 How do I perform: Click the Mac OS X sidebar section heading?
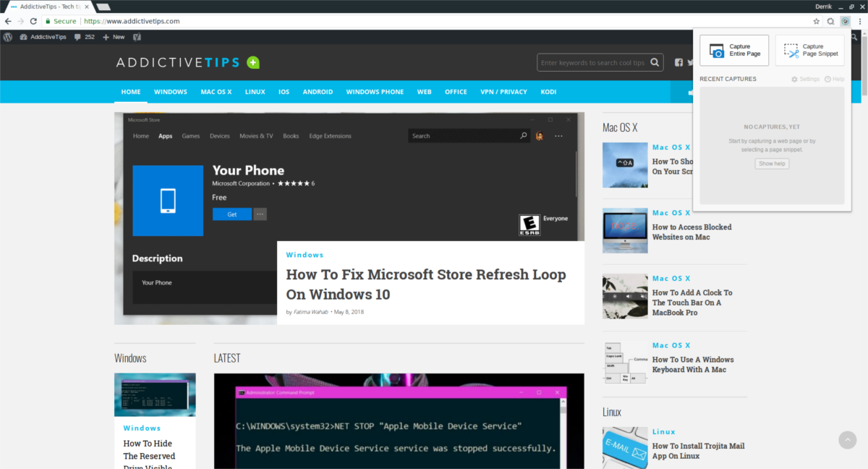click(x=620, y=127)
